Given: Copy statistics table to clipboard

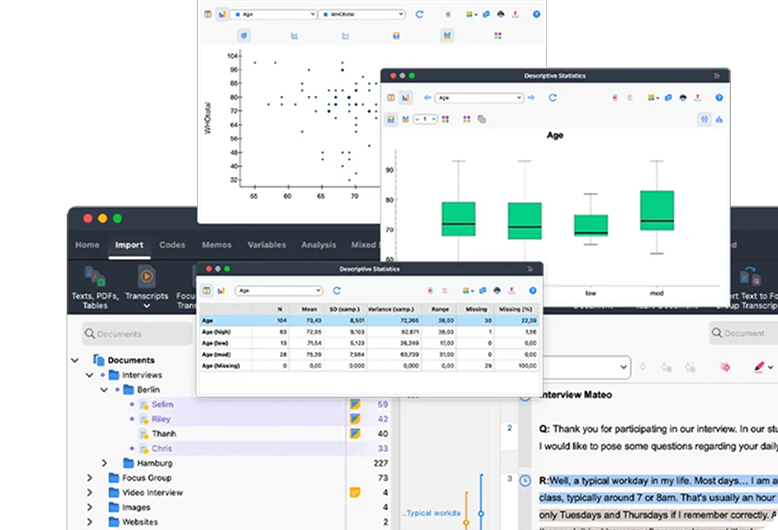Looking at the screenshot, I should coord(482,290).
